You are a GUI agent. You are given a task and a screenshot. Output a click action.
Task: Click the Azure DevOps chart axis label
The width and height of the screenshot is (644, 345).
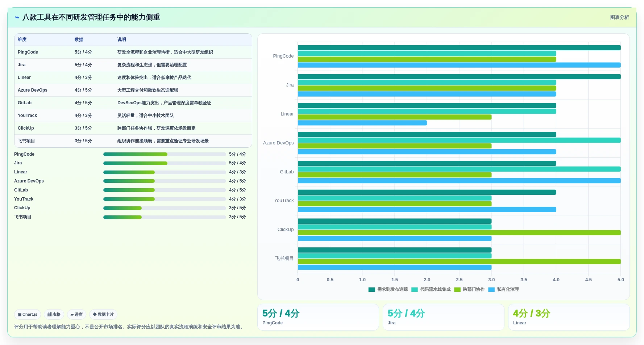[278, 143]
